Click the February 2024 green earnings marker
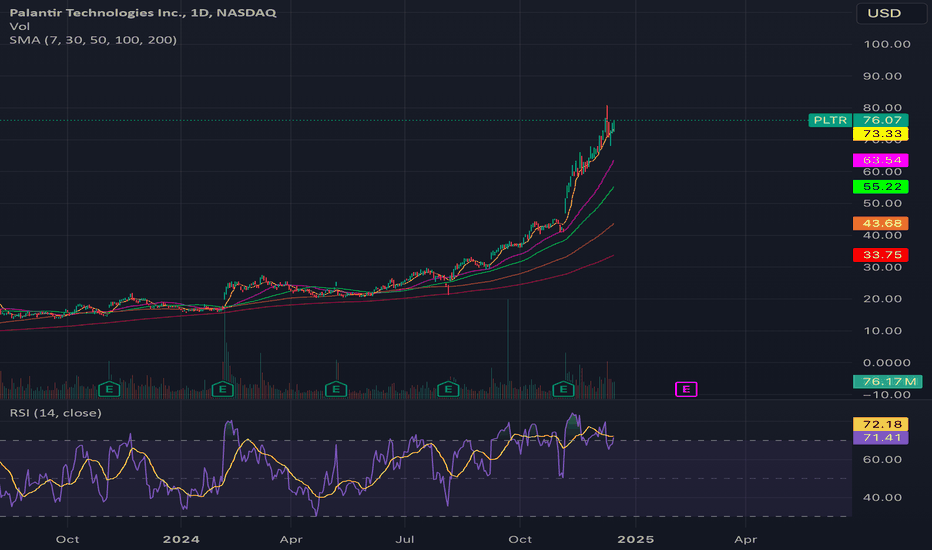 (x=223, y=389)
